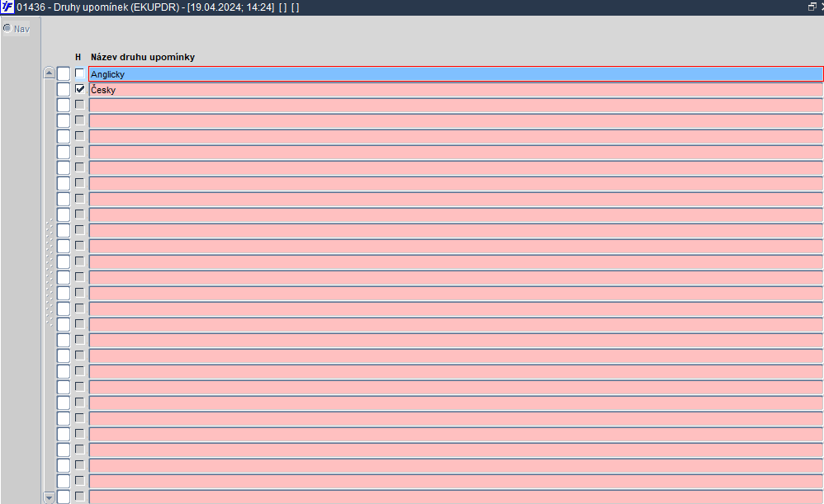Image resolution: width=824 pixels, height=504 pixels.
Task: Click the application icon in title bar
Action: [x=7, y=7]
